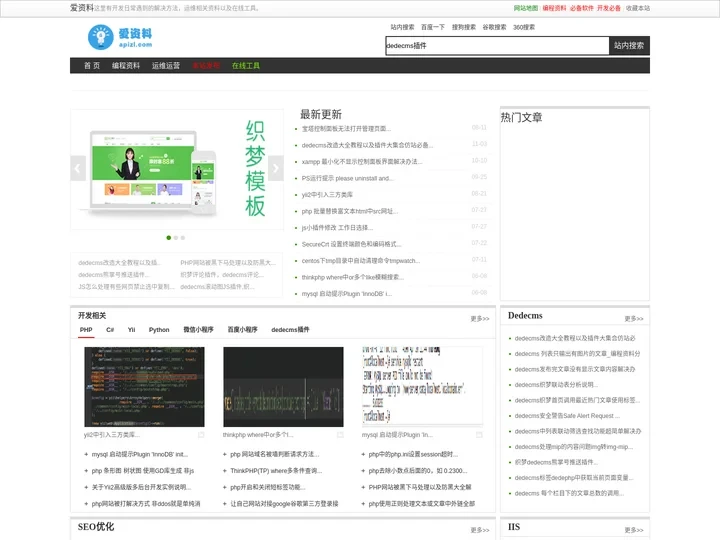Open 网站地图 link at top right
Image resolution: width=720 pixels, height=540 pixels.
coord(526,8)
